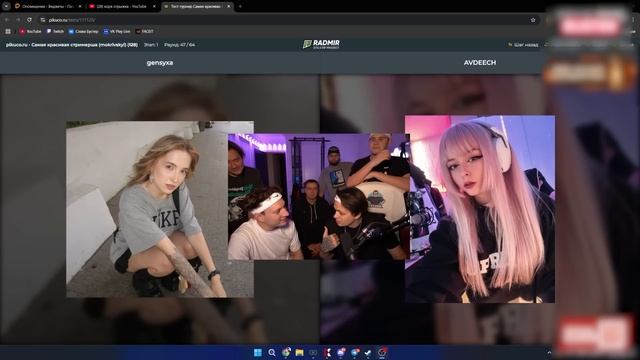Click the RADMIR logo in header

pos(321,44)
